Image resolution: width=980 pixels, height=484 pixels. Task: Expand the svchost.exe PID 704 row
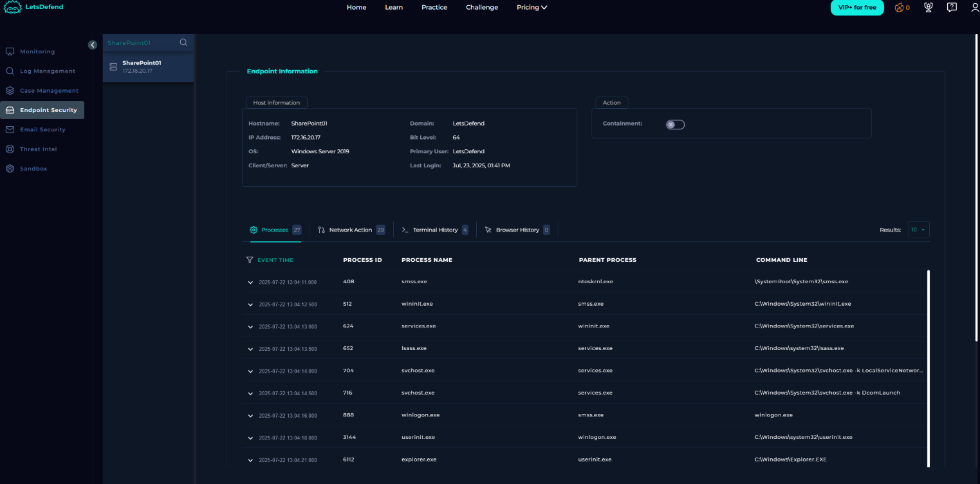coord(250,371)
